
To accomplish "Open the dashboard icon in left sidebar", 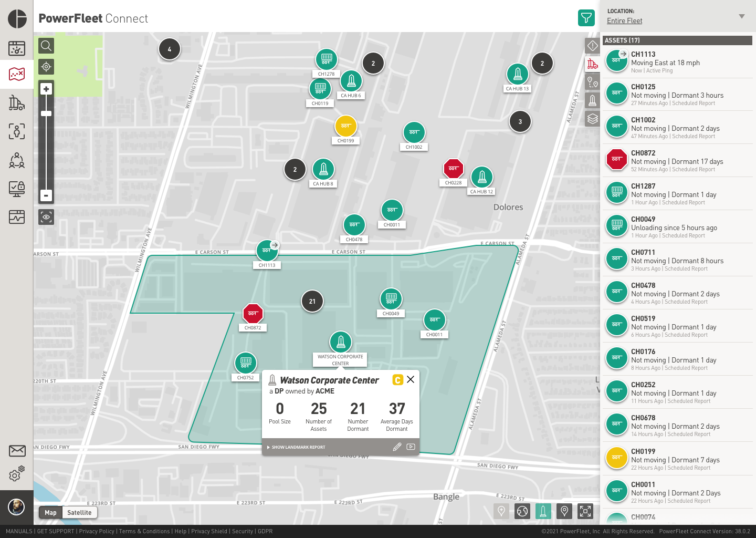I will point(17,48).
